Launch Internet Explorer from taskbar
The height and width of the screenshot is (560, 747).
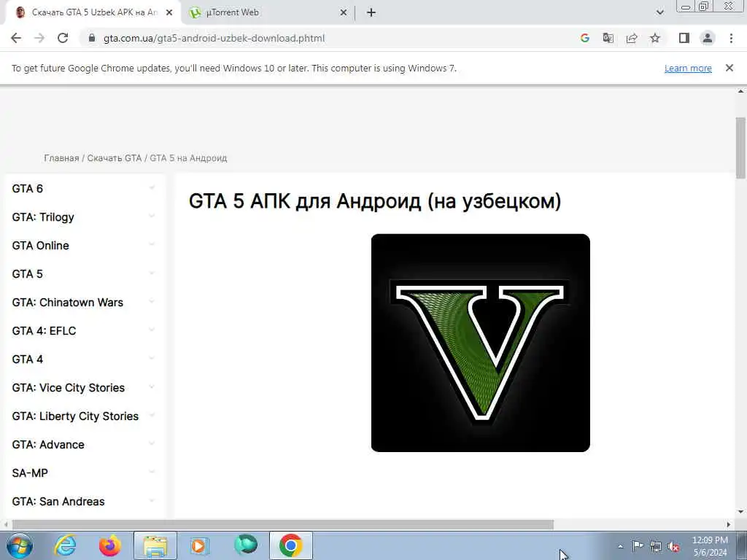(x=65, y=545)
